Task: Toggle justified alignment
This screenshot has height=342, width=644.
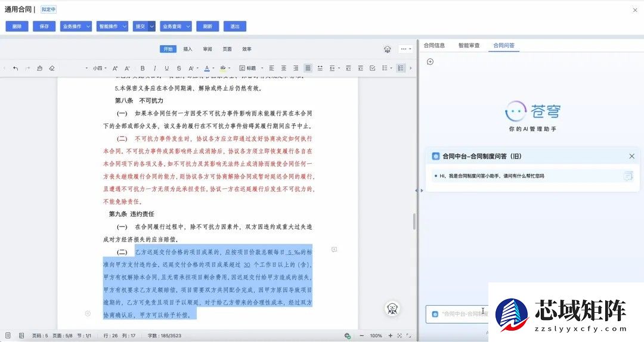Action: 308,68
